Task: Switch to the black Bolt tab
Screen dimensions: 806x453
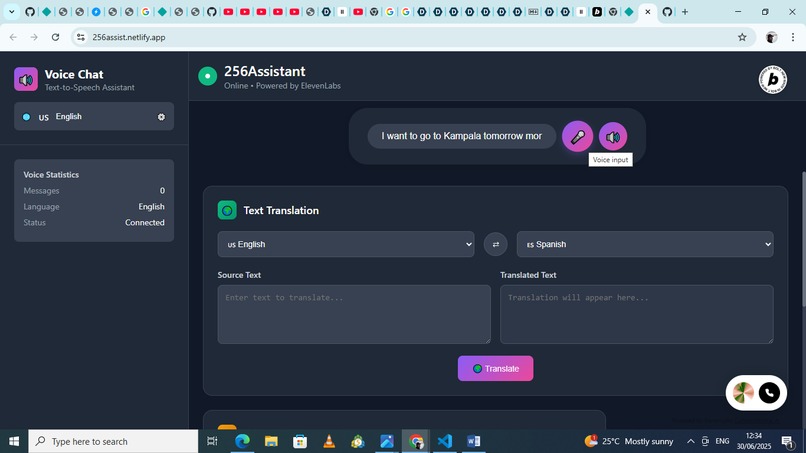Action: tap(597, 11)
